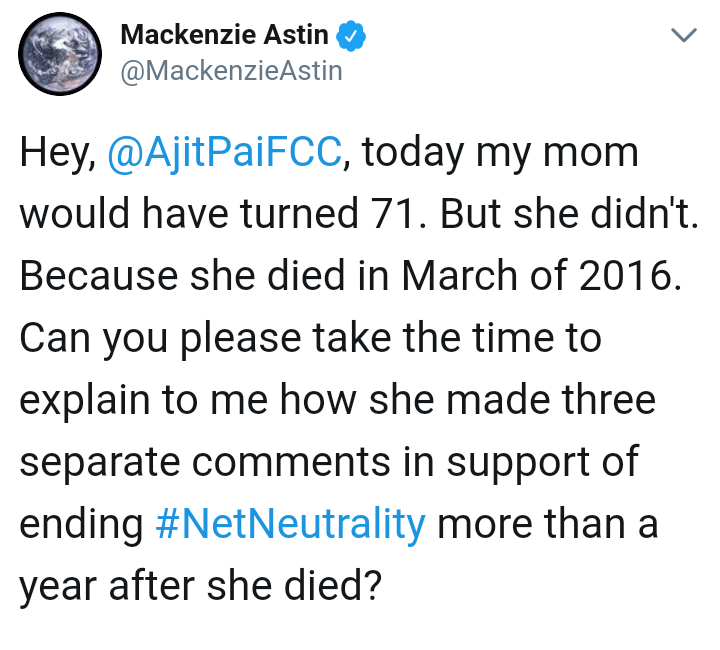This screenshot has width=720, height=650.
Task: Click the blue verified badge
Action: pos(351,36)
